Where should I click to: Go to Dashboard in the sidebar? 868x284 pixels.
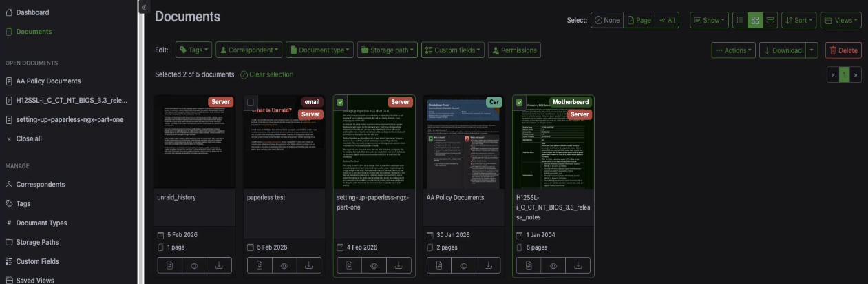pyautogui.click(x=32, y=12)
